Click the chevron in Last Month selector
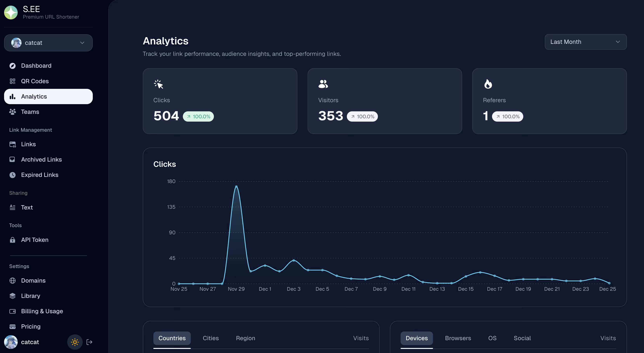Image resolution: width=644 pixels, height=353 pixels. pyautogui.click(x=618, y=42)
